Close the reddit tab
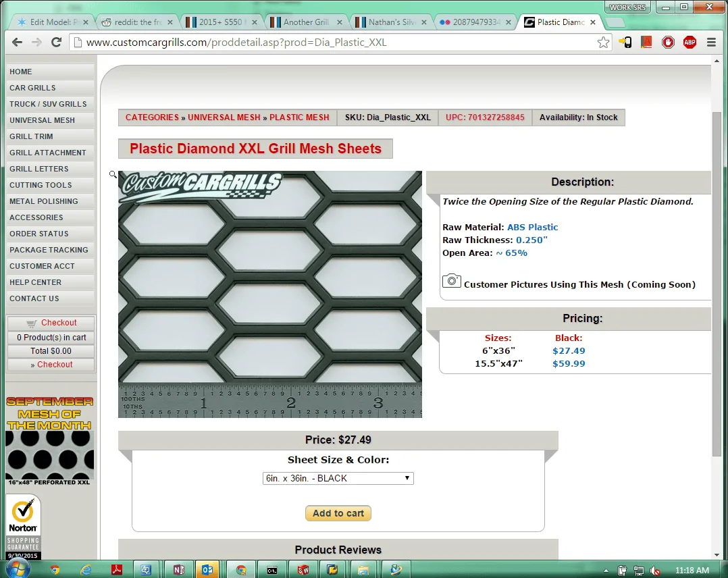728x578 pixels. click(170, 22)
